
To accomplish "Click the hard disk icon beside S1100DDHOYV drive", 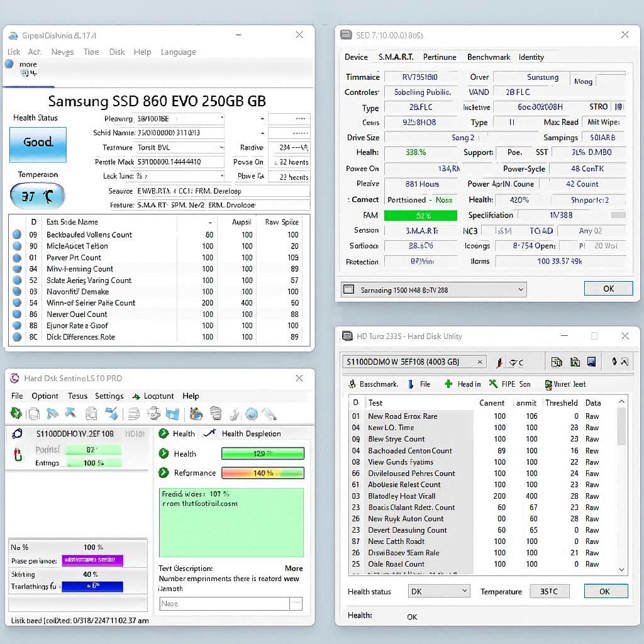I will pyautogui.click(x=18, y=433).
